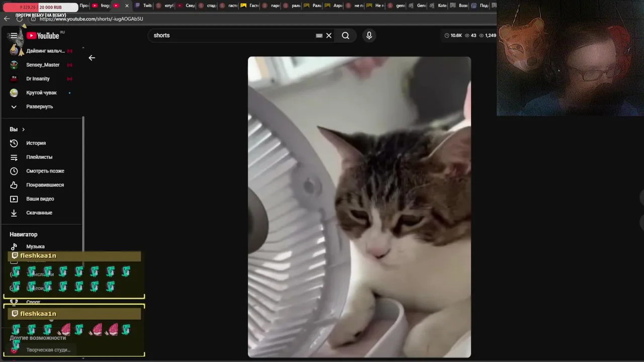
Task: Reload the page with the browser refresh icon
Action: (20, 19)
